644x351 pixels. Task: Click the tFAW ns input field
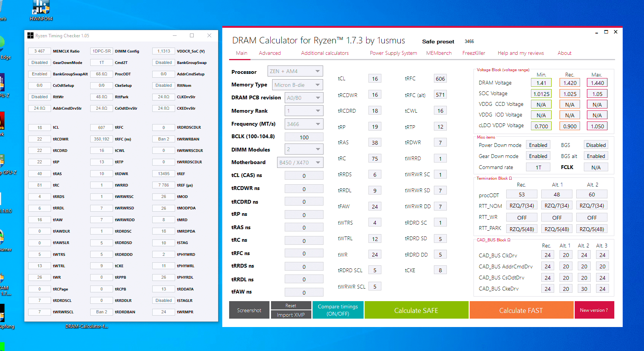[304, 292]
